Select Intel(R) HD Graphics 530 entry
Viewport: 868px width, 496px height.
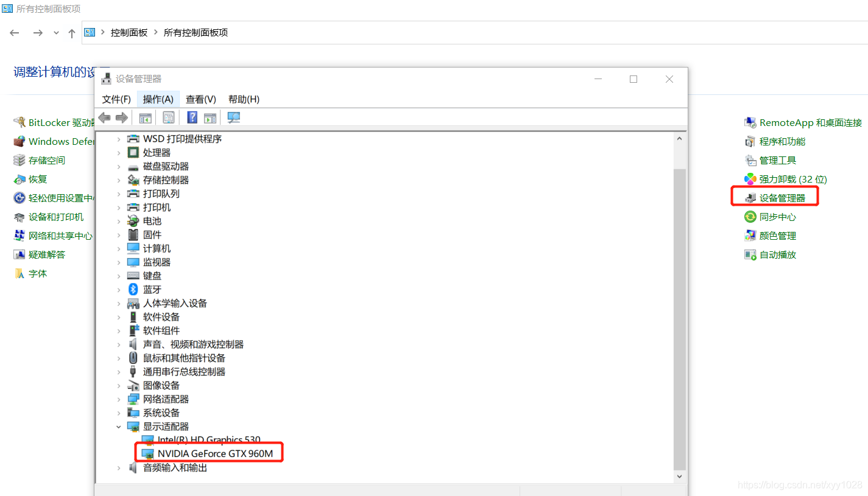[209, 440]
